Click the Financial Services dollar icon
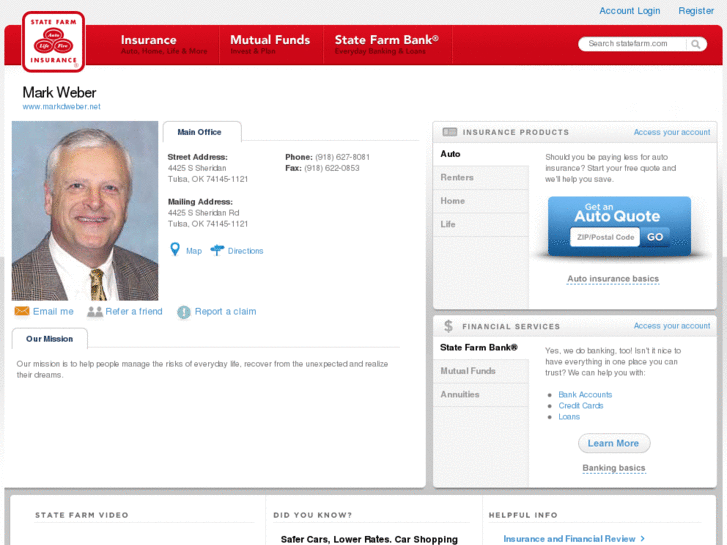Viewport: 727px width, 545px height. coord(448,326)
